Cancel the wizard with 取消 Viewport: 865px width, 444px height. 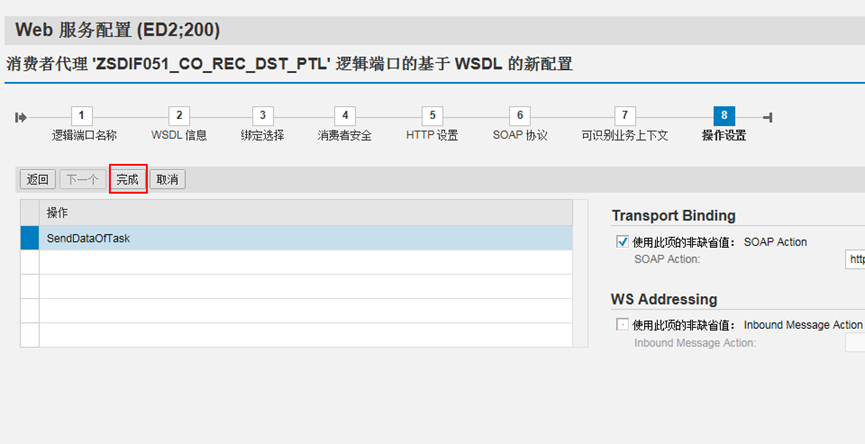(167, 180)
